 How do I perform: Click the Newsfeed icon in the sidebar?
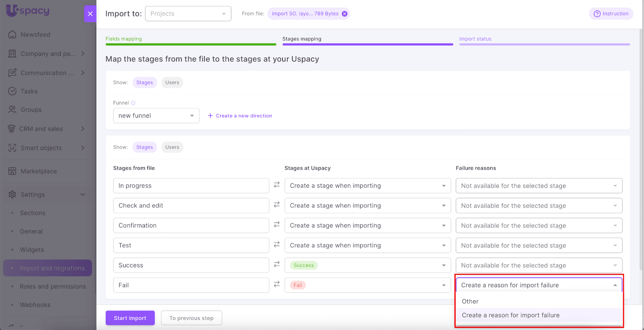(12, 35)
